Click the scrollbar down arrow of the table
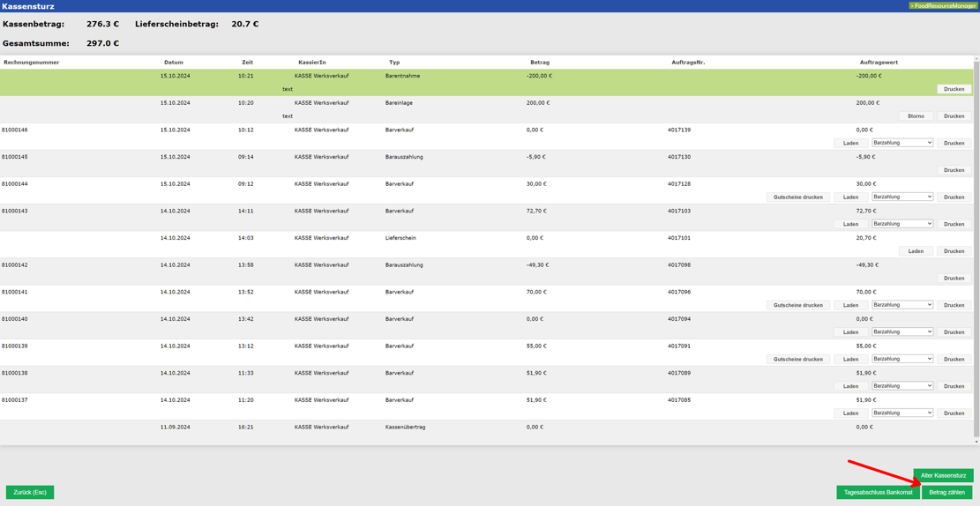The width and height of the screenshot is (980, 506). 976,442
